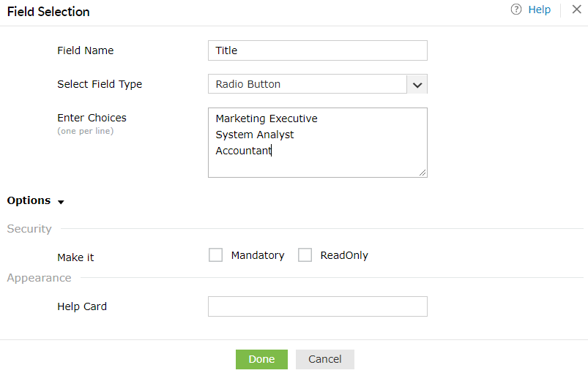588x373 pixels.
Task: Click the Help Card input field
Action: pyautogui.click(x=317, y=306)
